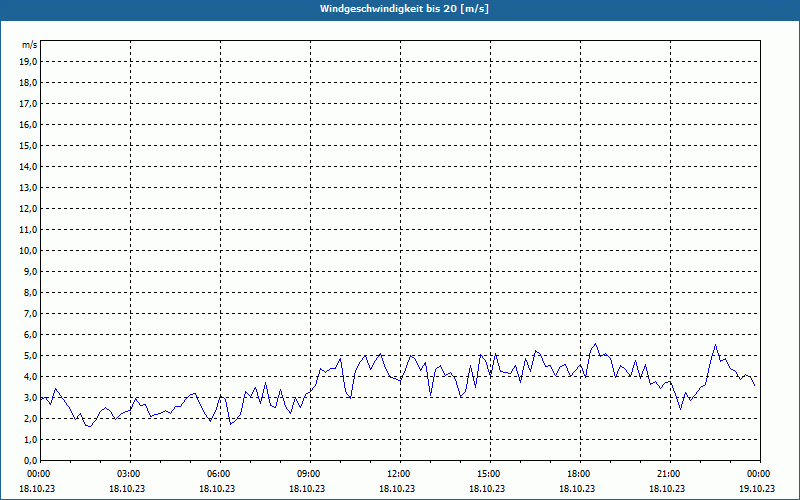Click the 13,0 y-axis label

(28, 187)
